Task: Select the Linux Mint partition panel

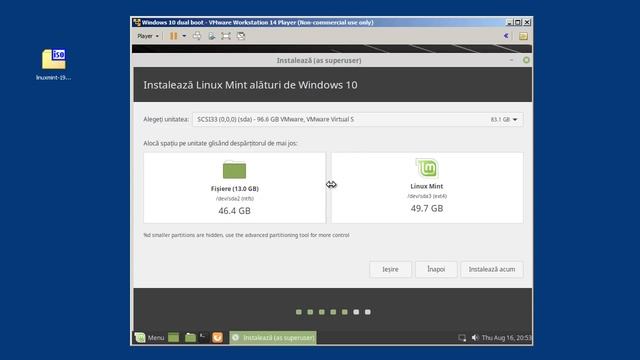Action: [x=427, y=188]
